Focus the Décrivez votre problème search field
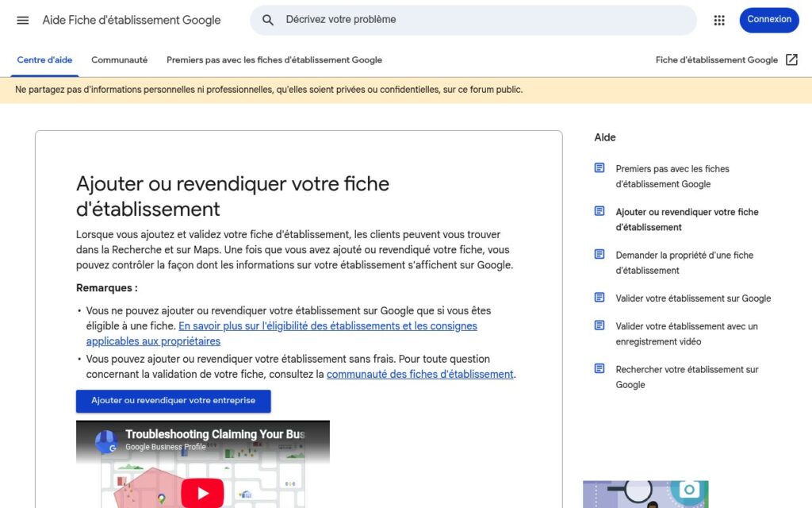The width and height of the screenshot is (812, 508). tap(473, 20)
